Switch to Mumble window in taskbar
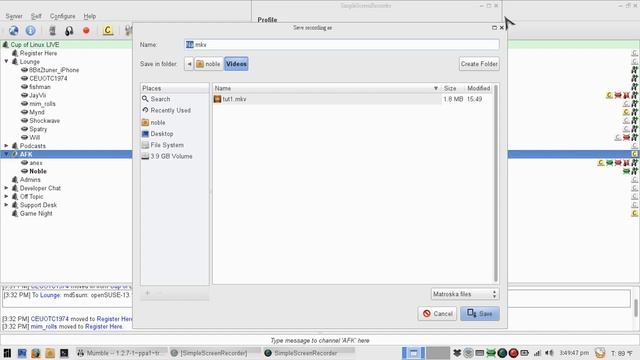Viewport: 640px width, 360px height. pyautogui.click(x=122, y=353)
